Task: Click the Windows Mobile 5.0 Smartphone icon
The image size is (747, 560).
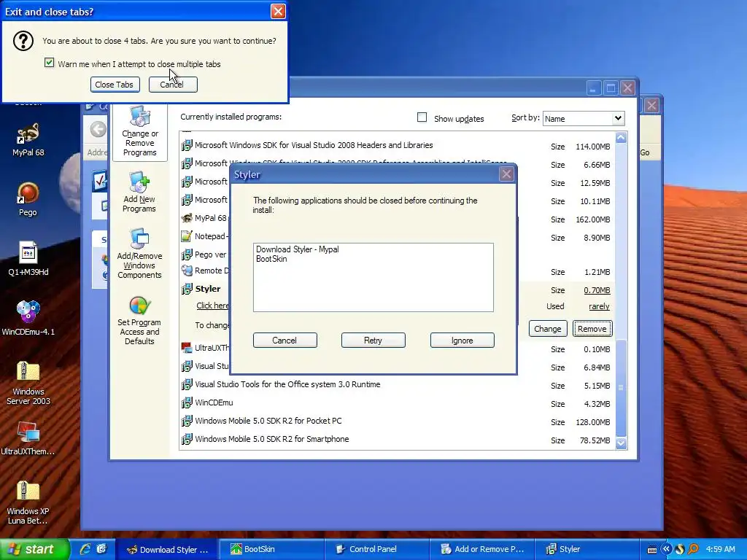Action: (186, 439)
